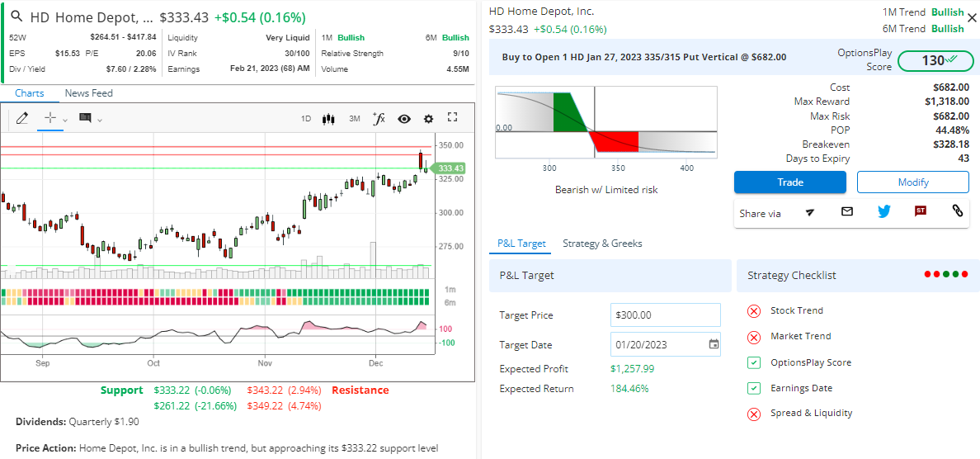Viewport: 980px width, 459px height.
Task: Change the 1D chart interval
Action: point(305,118)
